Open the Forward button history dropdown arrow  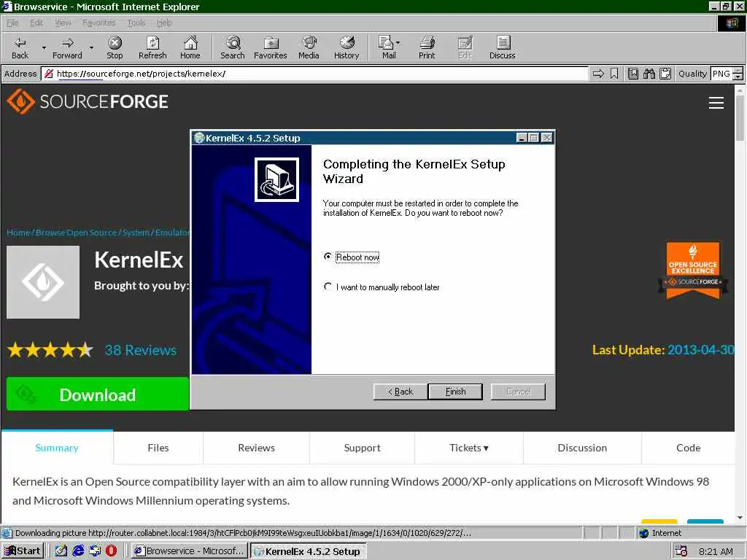tap(91, 47)
